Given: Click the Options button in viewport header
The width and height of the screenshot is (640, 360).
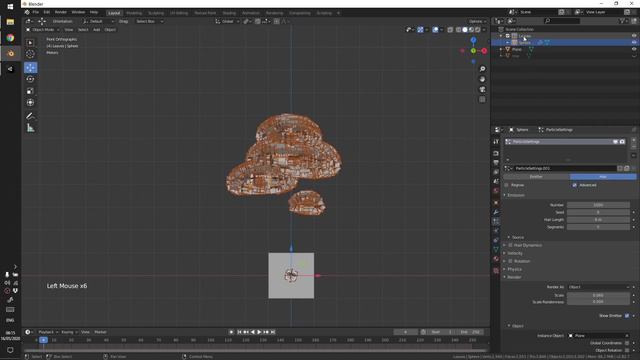Looking at the screenshot, I should click(x=477, y=21).
